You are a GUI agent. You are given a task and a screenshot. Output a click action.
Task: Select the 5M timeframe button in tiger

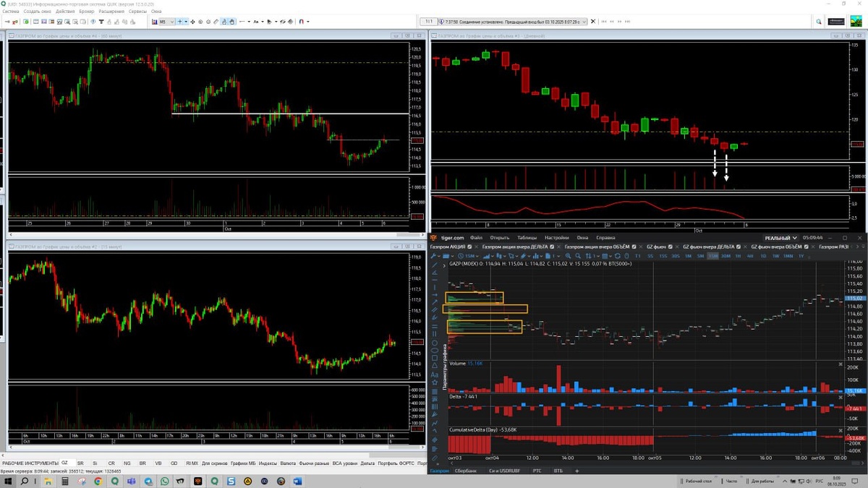pyautogui.click(x=699, y=256)
